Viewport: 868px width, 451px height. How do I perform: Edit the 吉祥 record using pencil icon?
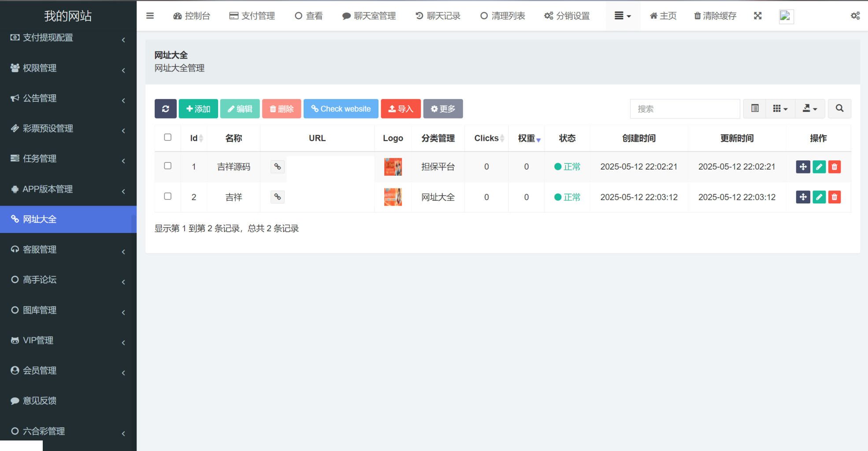[x=819, y=197]
